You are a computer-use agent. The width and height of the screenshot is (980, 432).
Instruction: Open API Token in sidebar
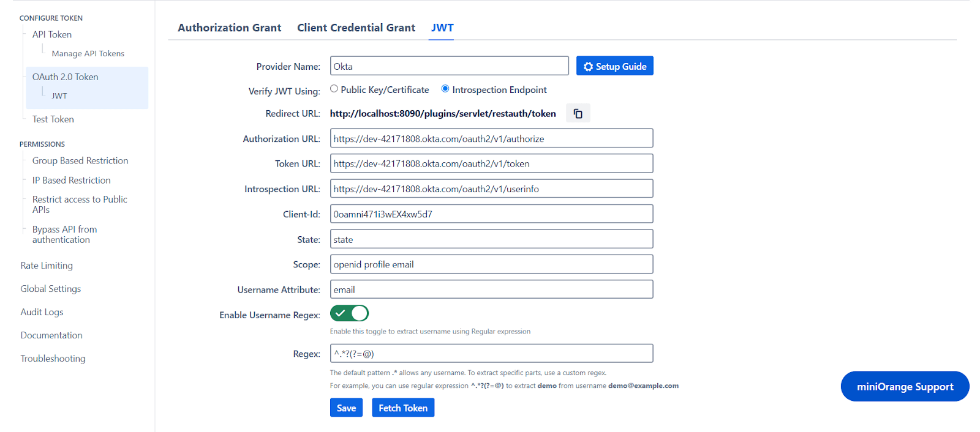coord(52,34)
